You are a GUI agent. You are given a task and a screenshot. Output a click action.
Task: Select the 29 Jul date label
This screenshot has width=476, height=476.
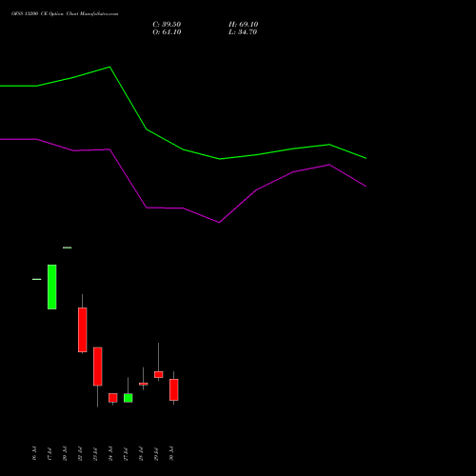tap(156, 453)
